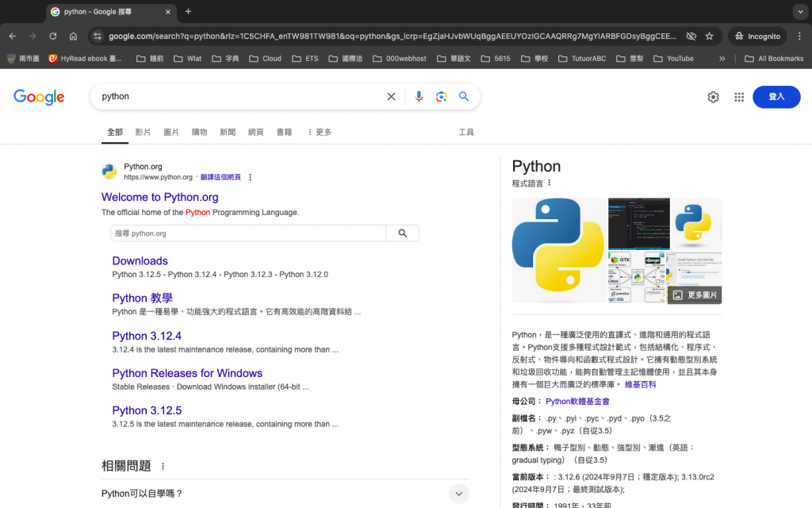Viewport: 812px width, 508px height.
Task: Open the 更多 search filters dropdown
Action: pos(320,133)
